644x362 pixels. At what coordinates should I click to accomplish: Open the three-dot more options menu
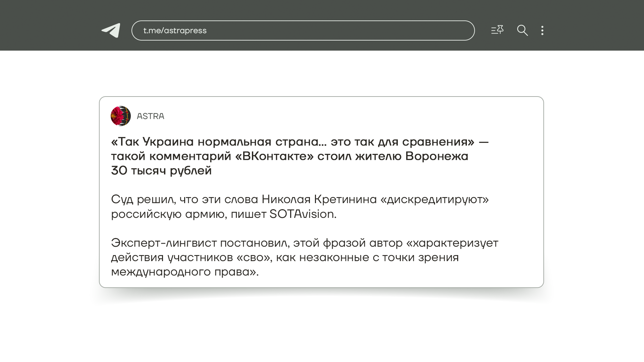coord(542,31)
